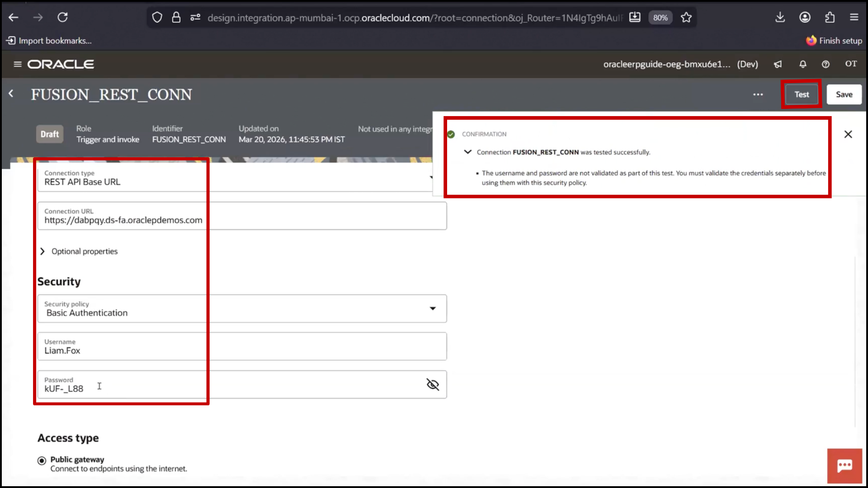This screenshot has height=488, width=868.
Task: Open Firefox account icon
Action: [805, 18]
